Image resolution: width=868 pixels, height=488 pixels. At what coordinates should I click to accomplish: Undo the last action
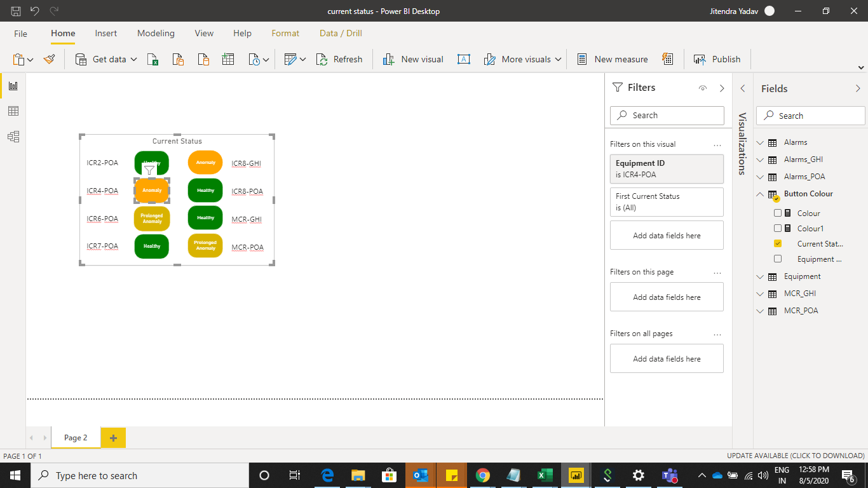click(35, 11)
